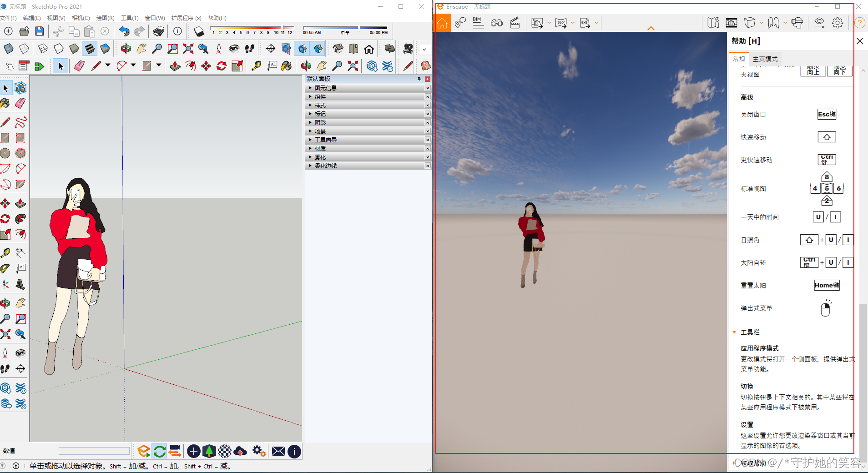Click the Enscape help panel scrollbar
The image size is (868, 473).
pos(863,383)
